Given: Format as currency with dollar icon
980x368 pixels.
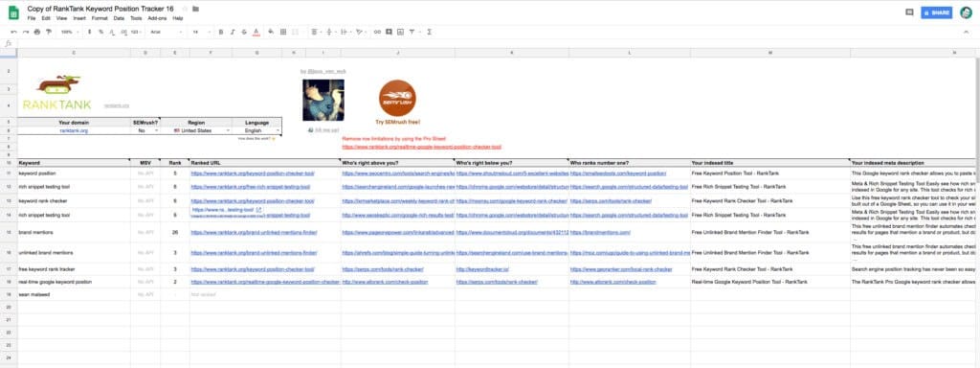Looking at the screenshot, I should tap(89, 32).
